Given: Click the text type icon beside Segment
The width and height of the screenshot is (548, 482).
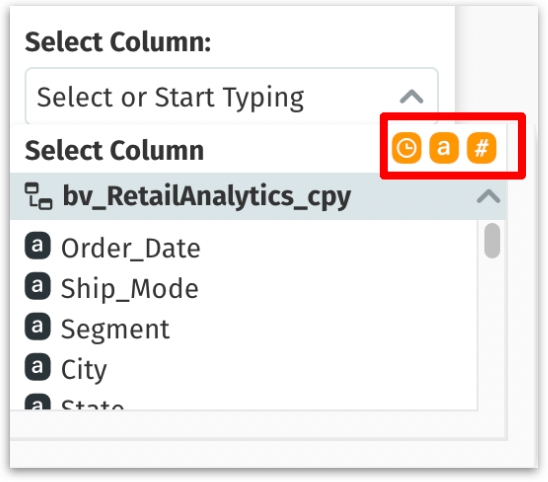Looking at the screenshot, I should (37, 326).
